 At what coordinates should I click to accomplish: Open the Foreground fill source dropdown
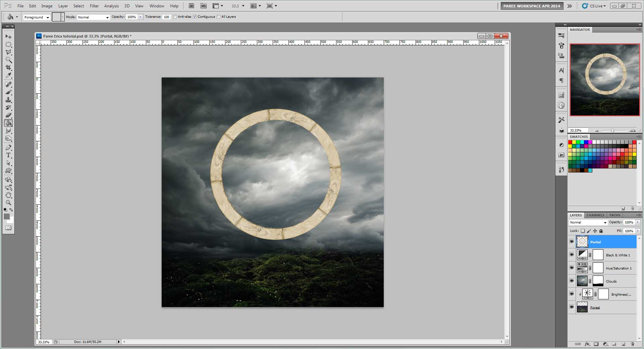coord(37,17)
